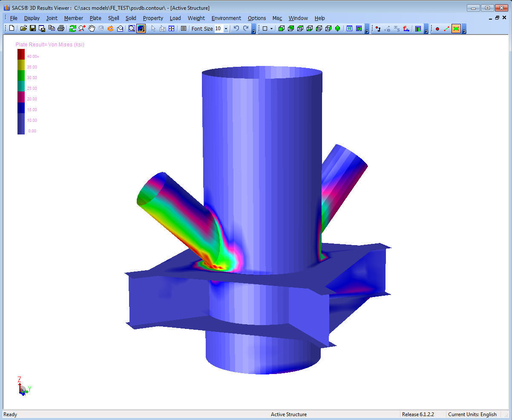This screenshot has height=420, width=512.
Task: Expand the selection box shape dropdown arrow
Action: 271,29
